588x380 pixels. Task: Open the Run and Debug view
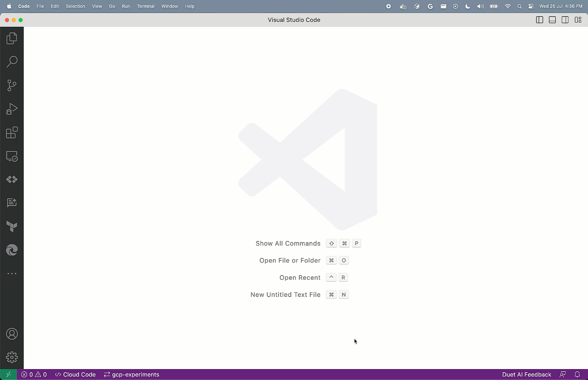coord(12,109)
